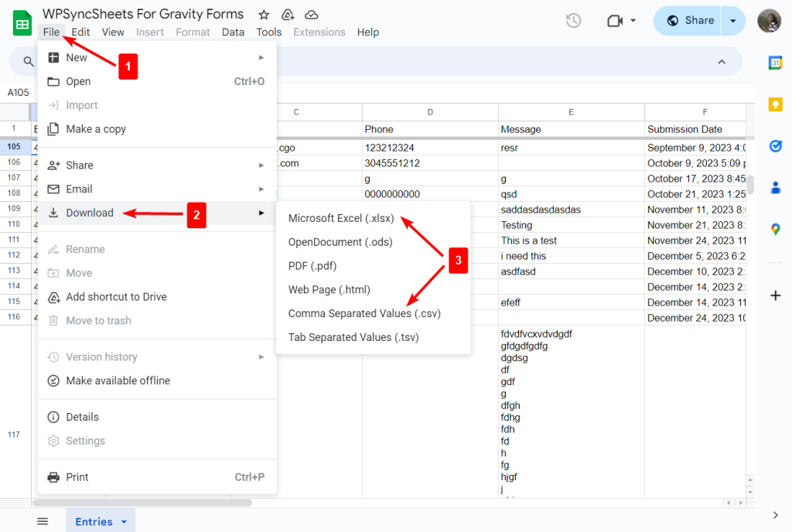Click the 'Phone' header cell

[x=430, y=129]
